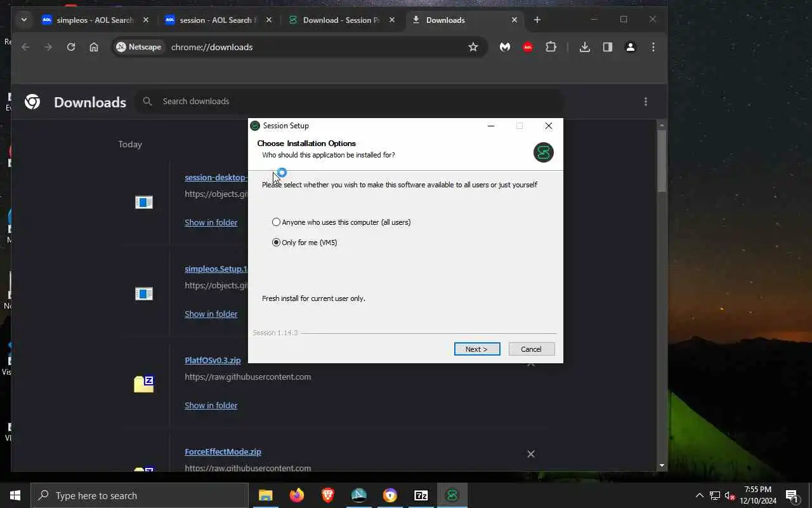The image size is (812, 508).
Task: Click the downloads page scrollbar thumb
Action: (x=662, y=160)
